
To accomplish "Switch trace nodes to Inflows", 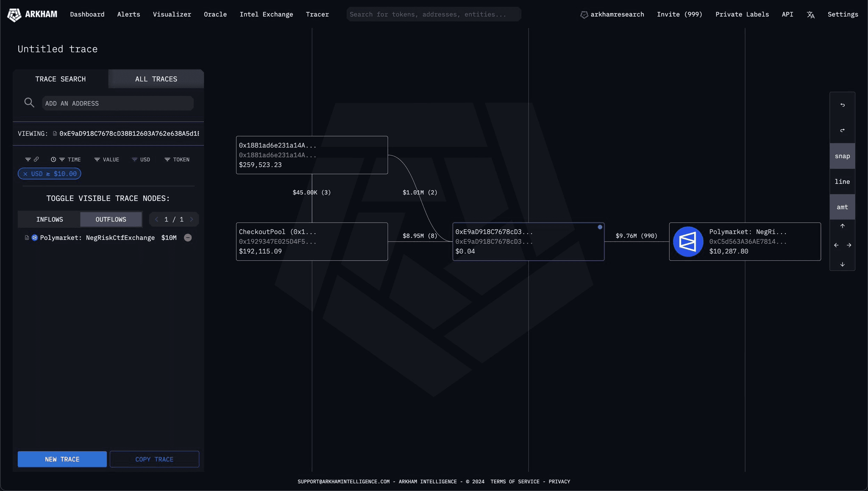I will pos(49,219).
